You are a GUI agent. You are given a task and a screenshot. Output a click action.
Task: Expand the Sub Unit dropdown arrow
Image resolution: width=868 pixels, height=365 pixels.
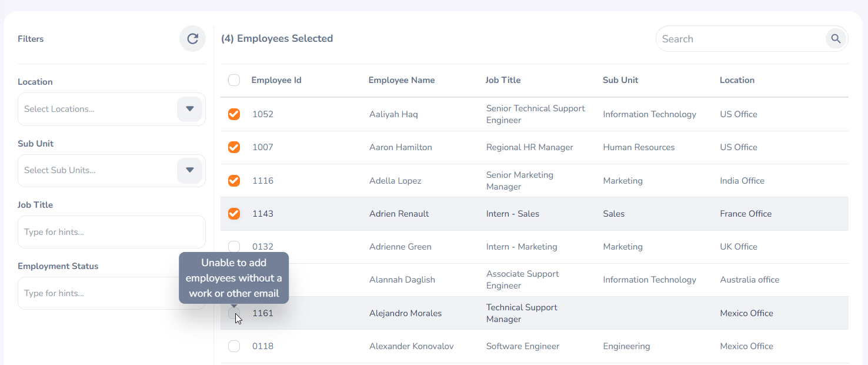tap(189, 170)
